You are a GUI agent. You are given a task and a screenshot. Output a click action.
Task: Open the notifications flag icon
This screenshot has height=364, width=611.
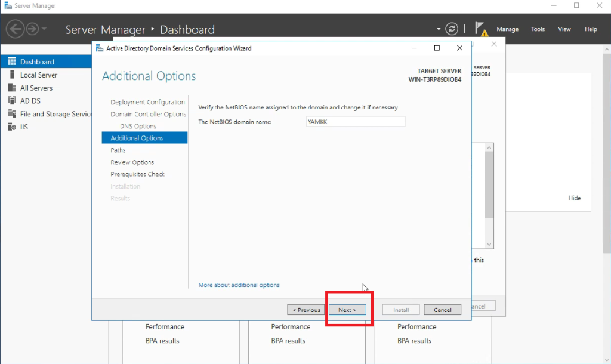479,27
